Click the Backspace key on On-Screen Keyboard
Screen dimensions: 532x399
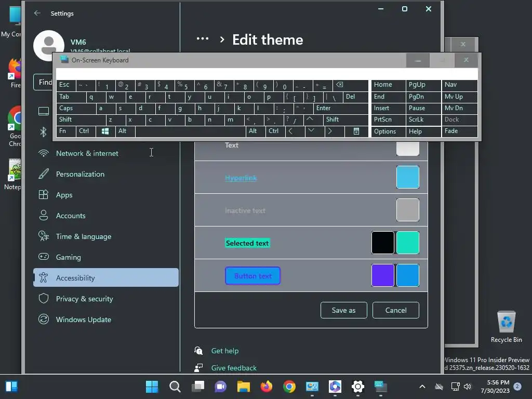[x=351, y=85]
